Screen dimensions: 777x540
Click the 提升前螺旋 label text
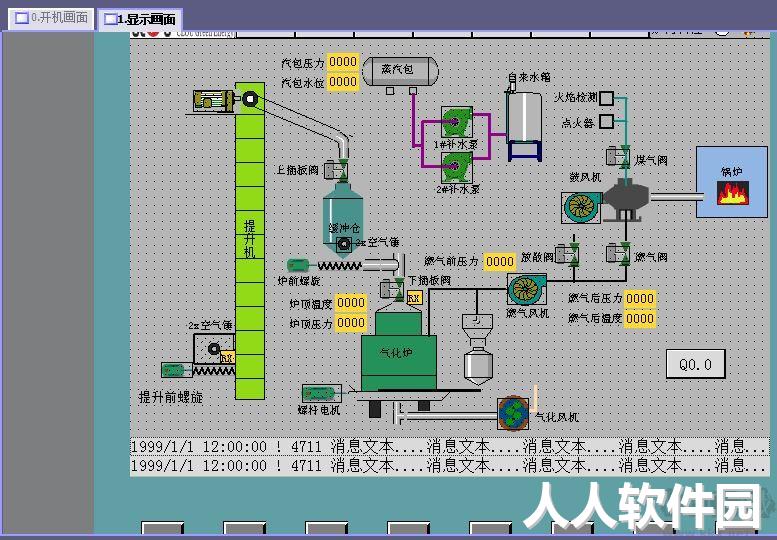tap(171, 397)
